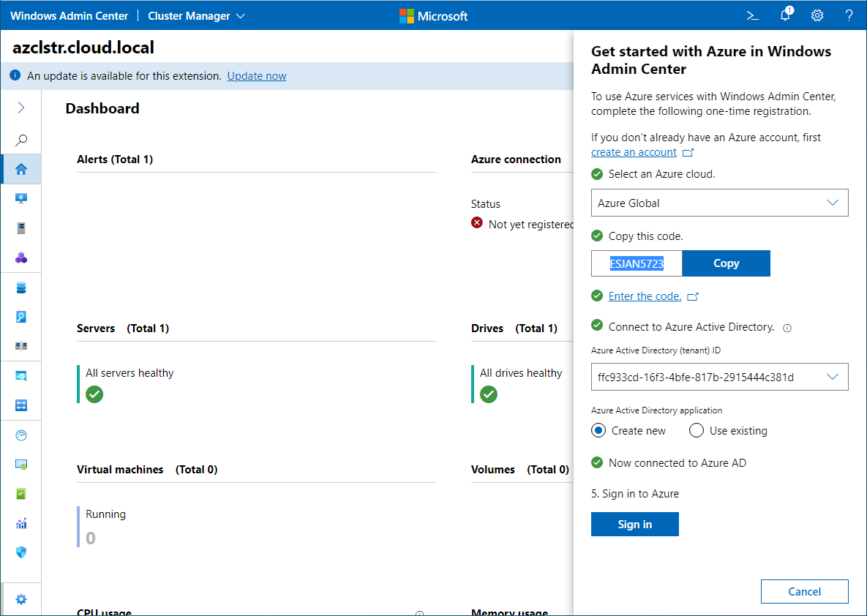Click the help question mark icon

pyautogui.click(x=849, y=15)
